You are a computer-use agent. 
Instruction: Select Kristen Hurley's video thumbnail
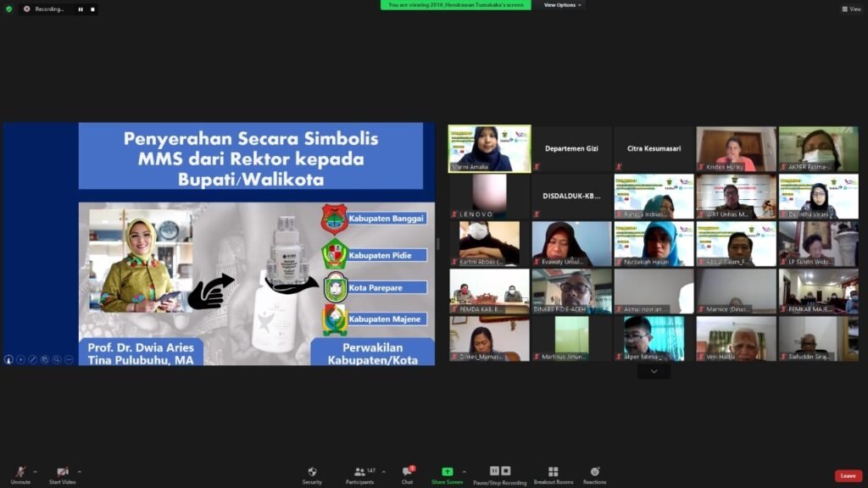tap(736, 149)
